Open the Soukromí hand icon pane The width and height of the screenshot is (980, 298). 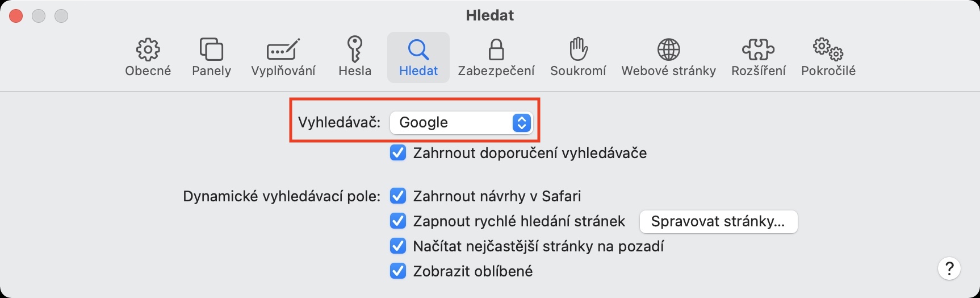pos(578,57)
